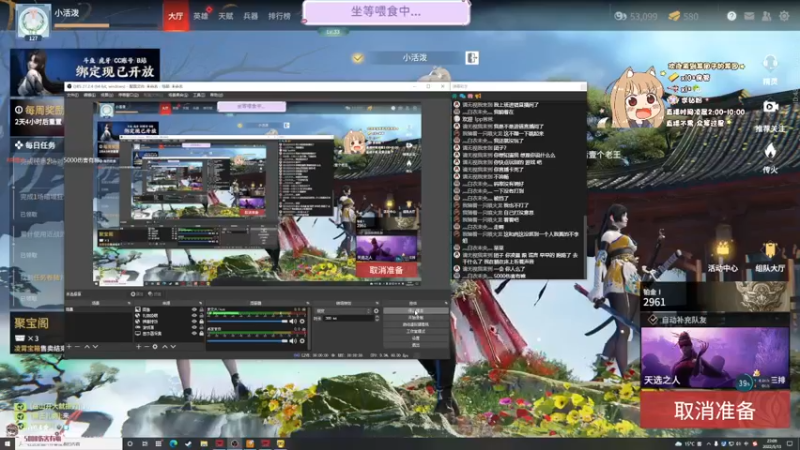Open 聚宝阁 panel

37,333
